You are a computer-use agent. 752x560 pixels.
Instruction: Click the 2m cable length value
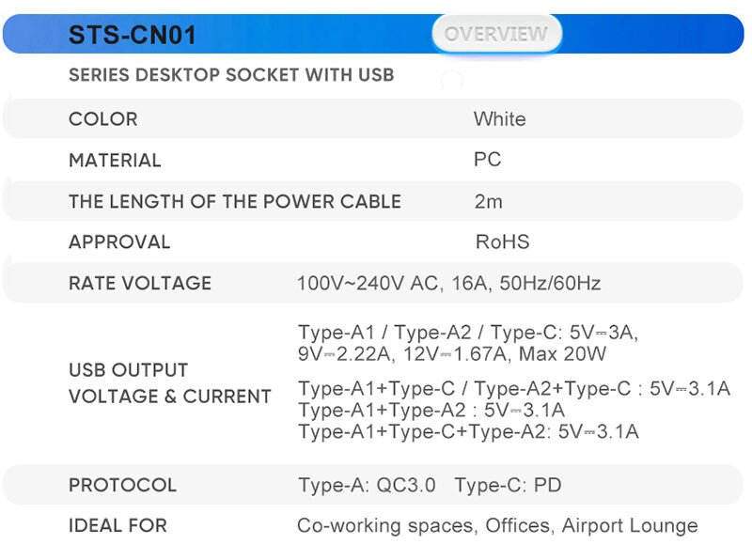coord(489,201)
